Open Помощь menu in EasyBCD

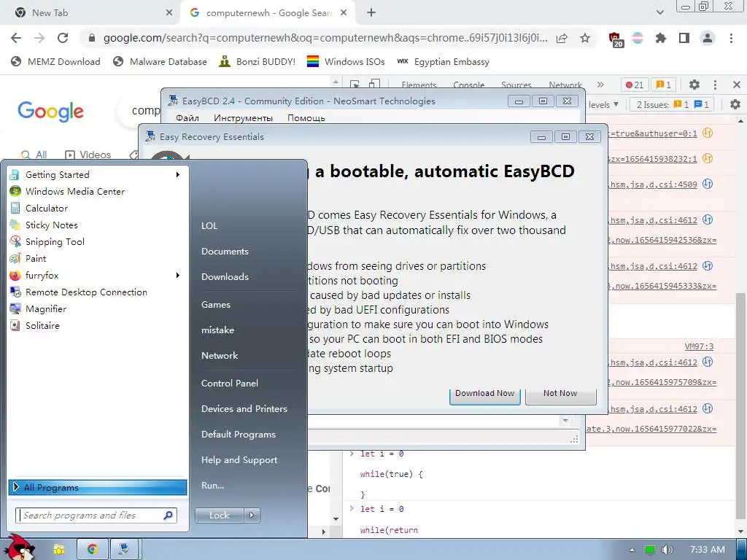[306, 118]
